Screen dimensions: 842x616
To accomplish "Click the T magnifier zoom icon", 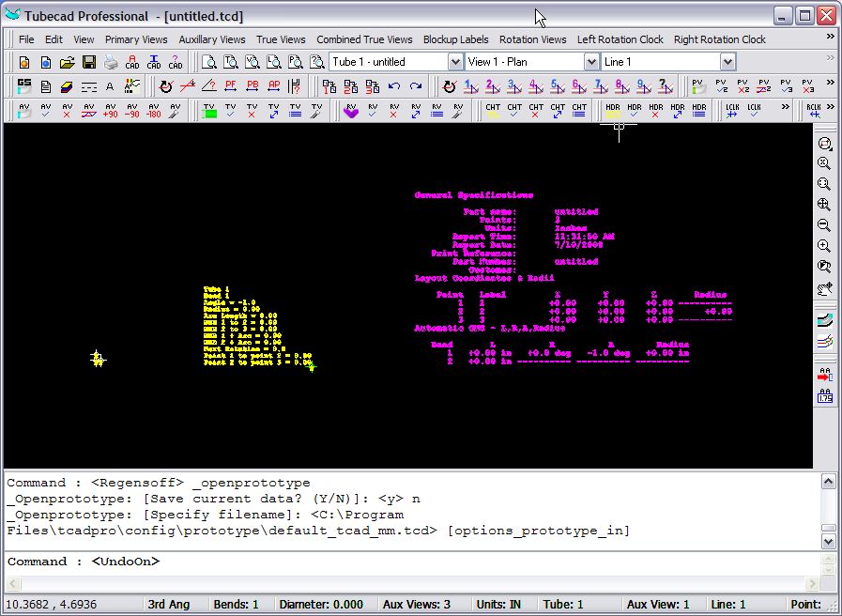I will tap(230, 62).
